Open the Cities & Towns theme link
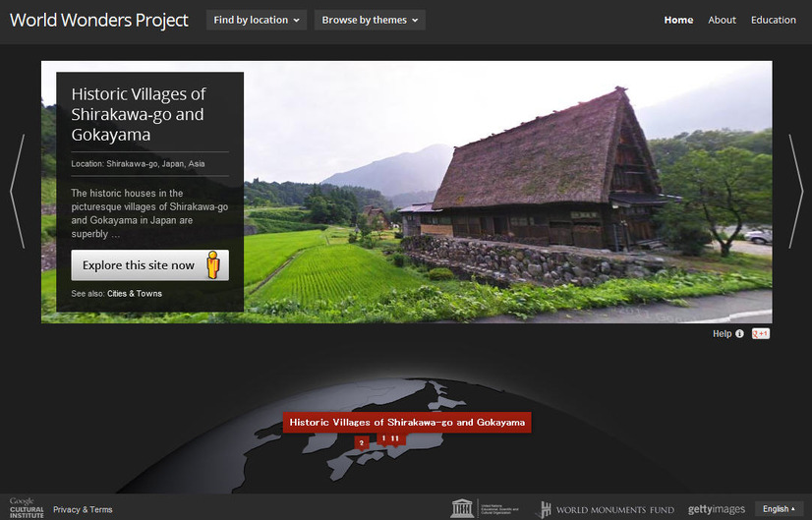812x520 pixels. click(x=135, y=294)
